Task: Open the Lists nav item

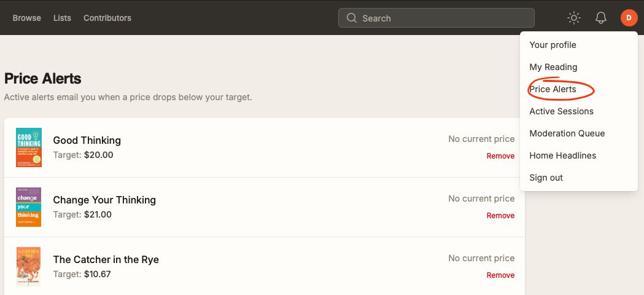Action: click(62, 18)
